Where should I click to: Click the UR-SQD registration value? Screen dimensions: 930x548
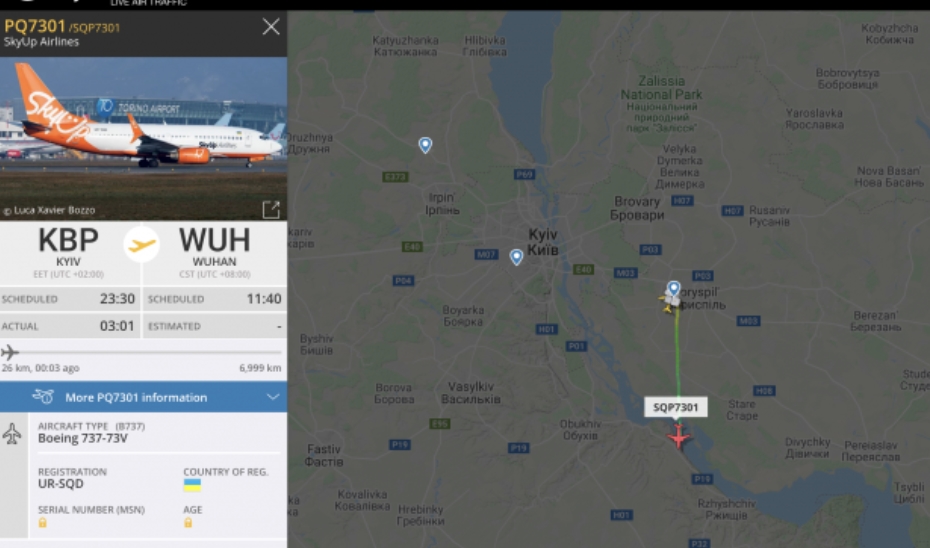[x=60, y=484]
